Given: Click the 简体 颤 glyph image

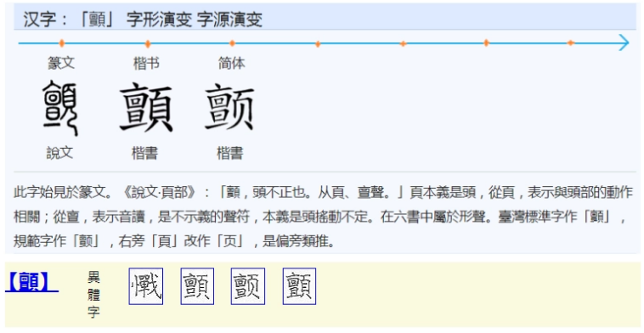Looking at the screenshot, I should pyautogui.click(x=229, y=107).
